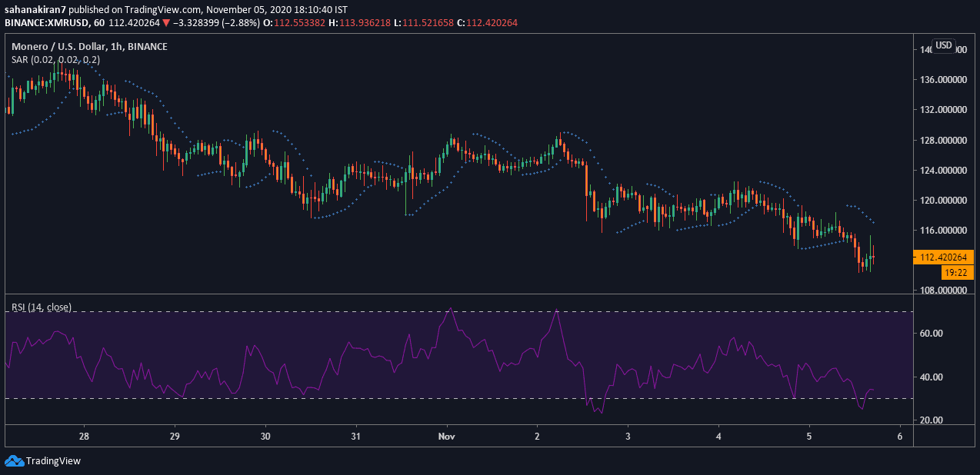
Task: Click the date label 31 on time axis
Action: [356, 435]
